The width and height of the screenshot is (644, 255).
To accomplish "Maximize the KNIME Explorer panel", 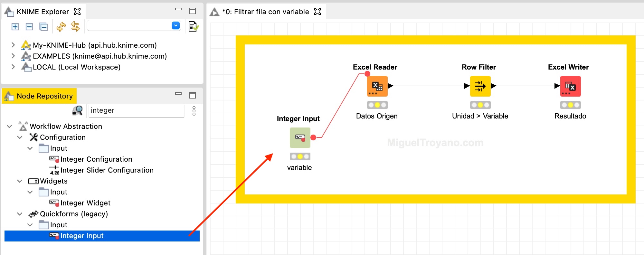I will click(x=193, y=11).
